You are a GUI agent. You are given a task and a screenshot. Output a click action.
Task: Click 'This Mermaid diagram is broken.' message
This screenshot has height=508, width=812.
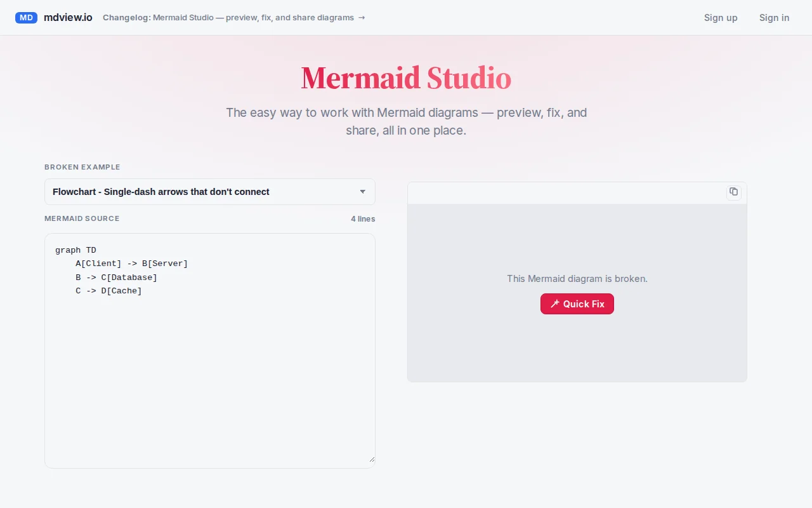[x=577, y=279]
